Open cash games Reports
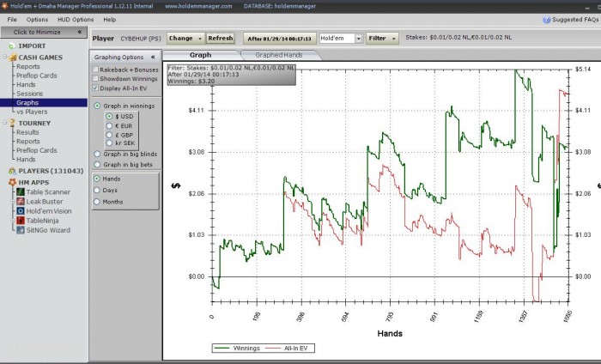Image resolution: width=601 pixels, height=364 pixels. pos(28,67)
